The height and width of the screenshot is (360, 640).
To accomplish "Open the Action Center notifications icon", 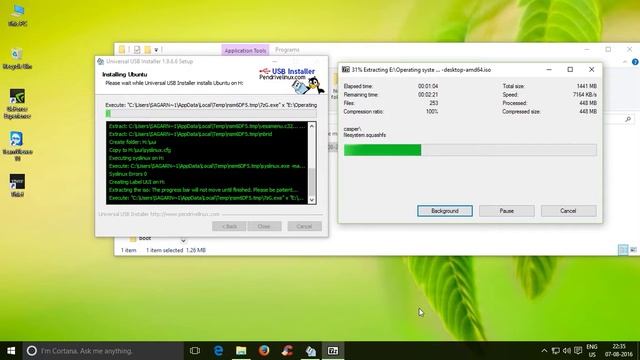I will (x=578, y=351).
